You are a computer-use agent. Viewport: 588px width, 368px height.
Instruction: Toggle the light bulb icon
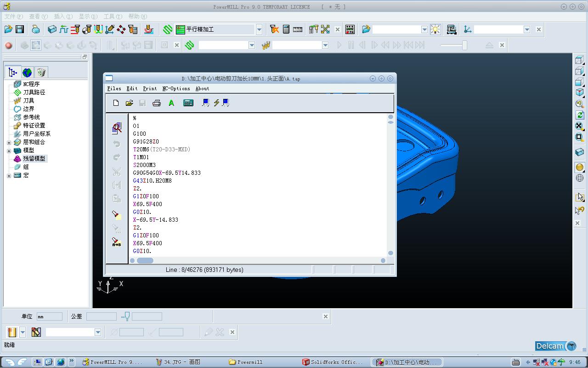[x=435, y=29]
